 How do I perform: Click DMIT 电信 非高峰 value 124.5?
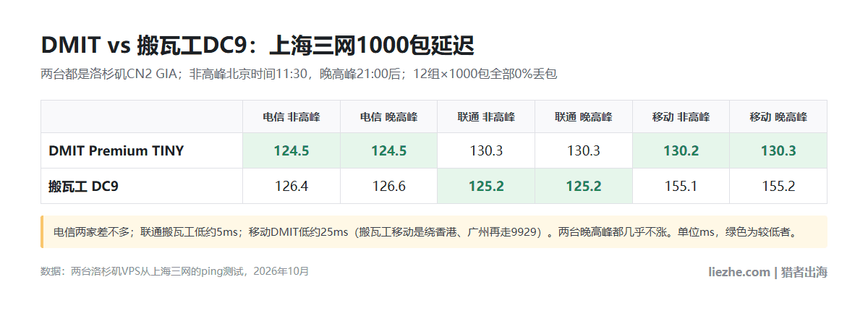point(292,150)
